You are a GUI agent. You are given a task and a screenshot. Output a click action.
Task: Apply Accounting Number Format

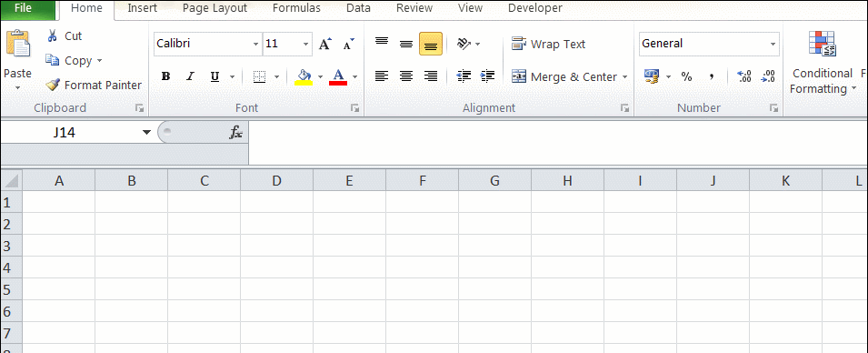pos(652,76)
